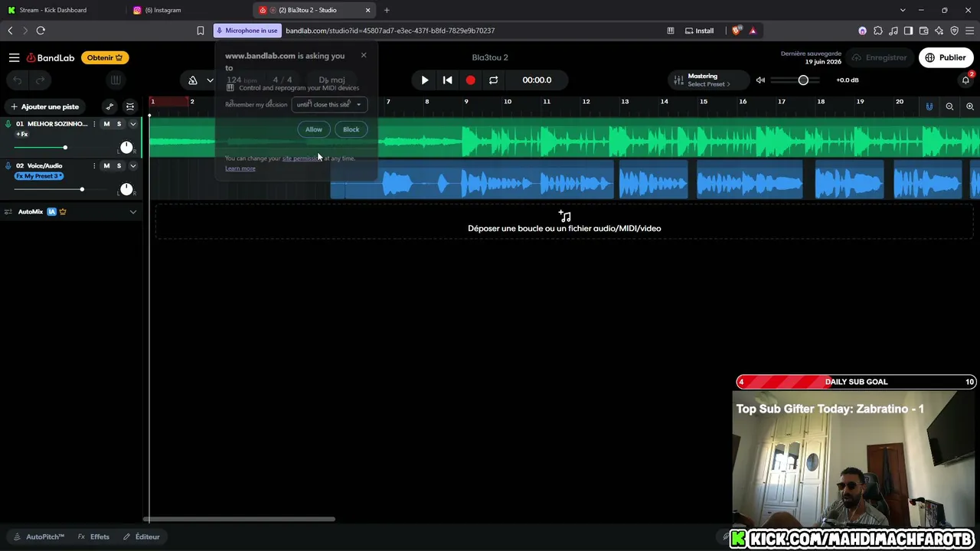Open the Fx My Preset 3 effects
The width and height of the screenshot is (980, 551).
[x=39, y=176]
